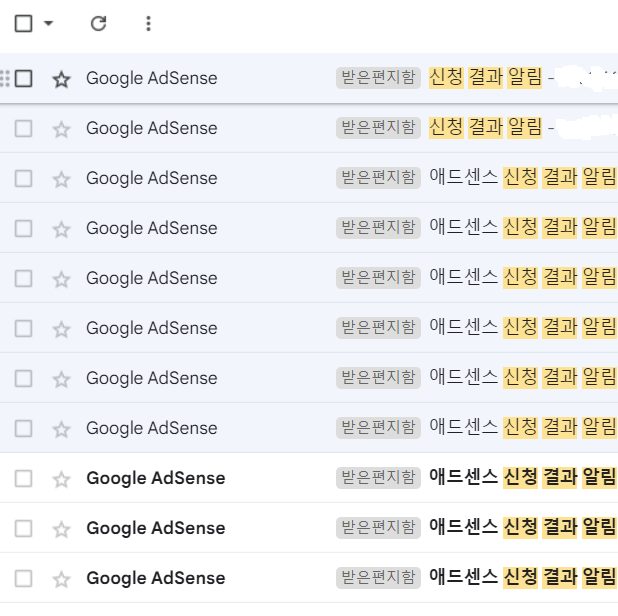
Task: Click the 받은편지함 label on the hovered top email
Action: pyautogui.click(x=378, y=78)
